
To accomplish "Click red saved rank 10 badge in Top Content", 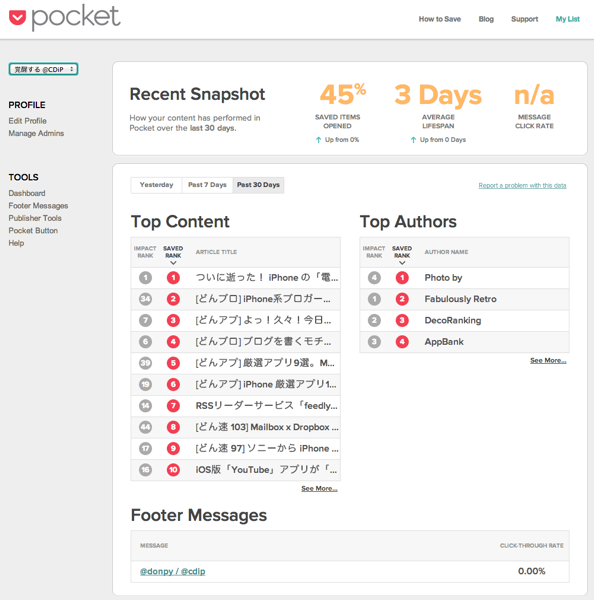I will pyautogui.click(x=173, y=470).
